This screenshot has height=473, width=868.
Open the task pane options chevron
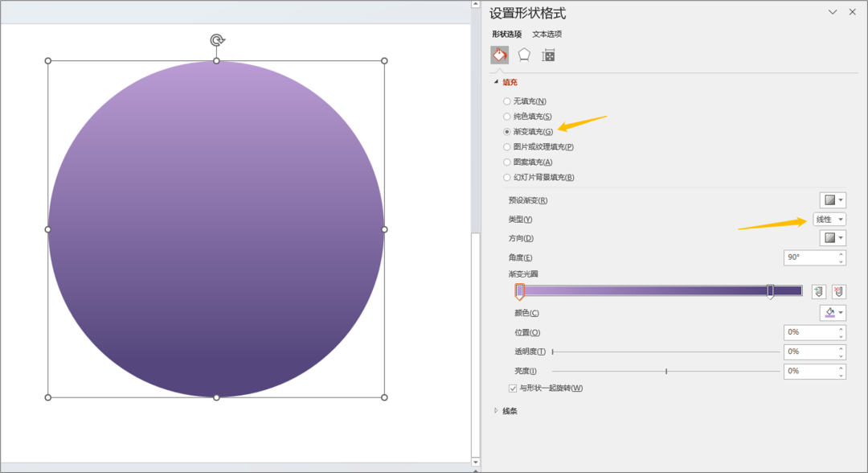click(x=833, y=12)
